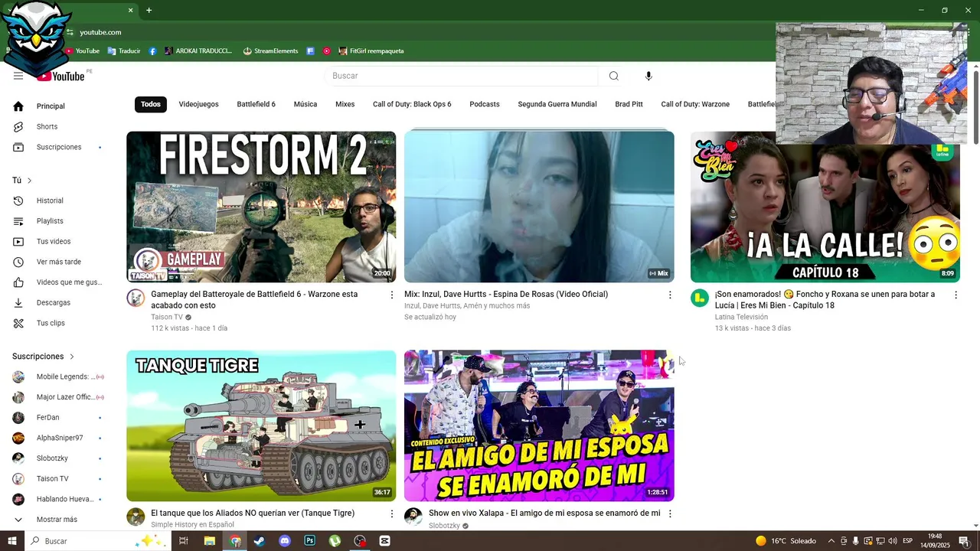Focus the YouTube Buscar search field
Image resolution: width=980 pixels, height=551 pixels.
462,76
